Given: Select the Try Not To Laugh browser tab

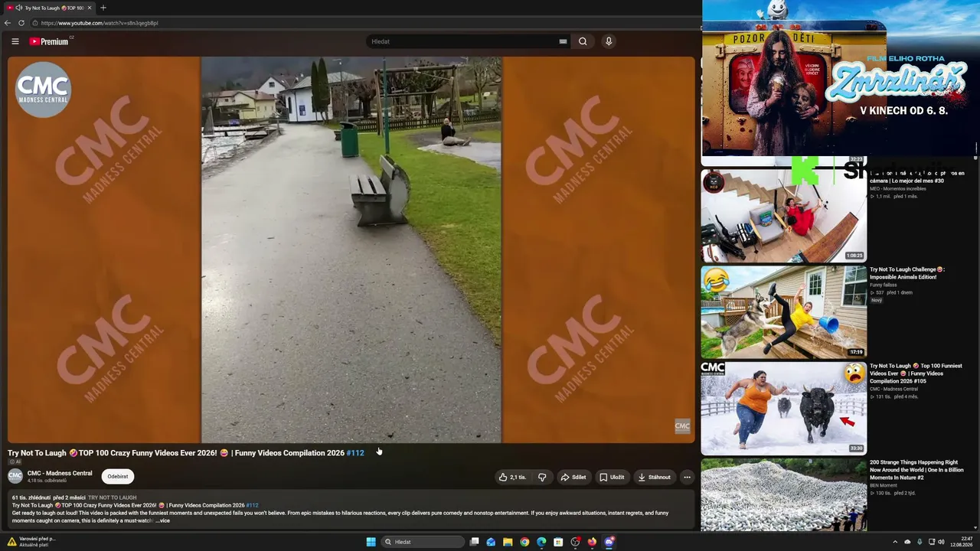Looking at the screenshot, I should tap(50, 8).
